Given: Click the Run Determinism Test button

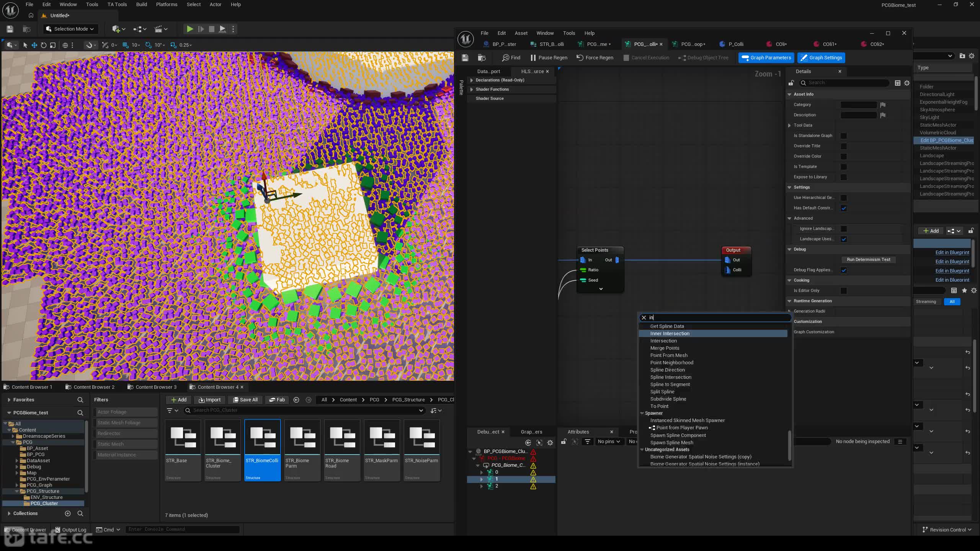Looking at the screenshot, I should 868,259.
